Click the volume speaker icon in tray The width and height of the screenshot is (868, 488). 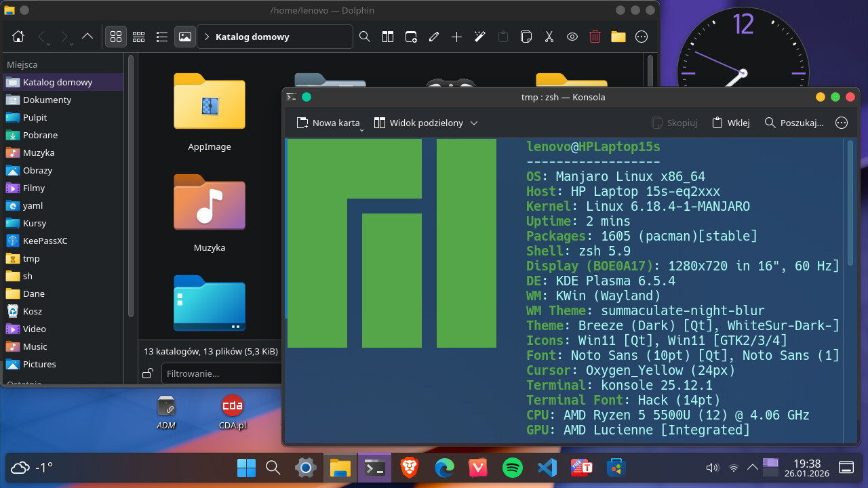[712, 467]
